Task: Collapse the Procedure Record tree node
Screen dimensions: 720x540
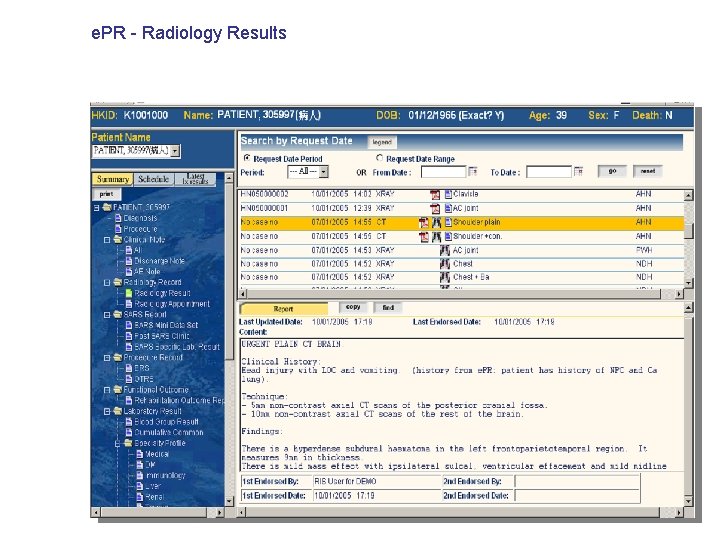Action: click(107, 358)
